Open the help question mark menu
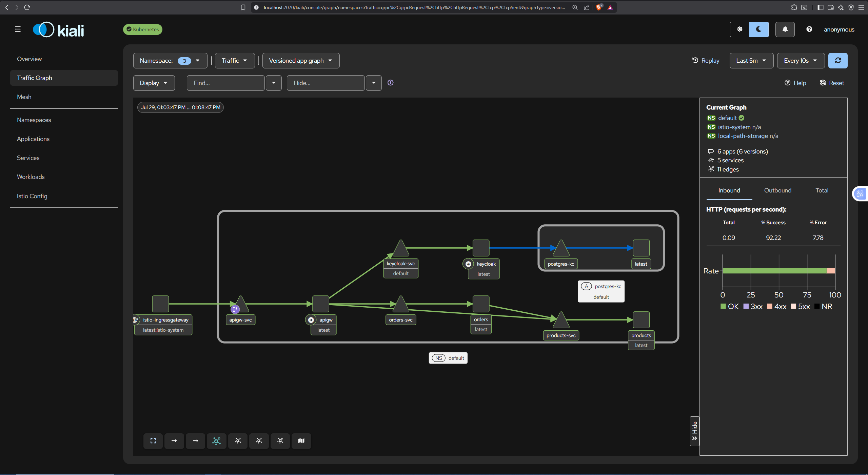Image resolution: width=868 pixels, height=475 pixels. [x=809, y=29]
